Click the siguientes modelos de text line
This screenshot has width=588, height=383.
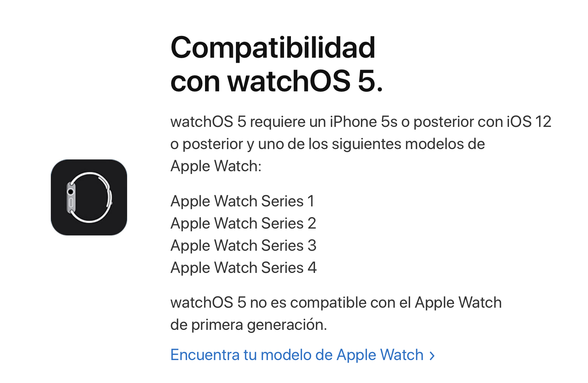point(328,144)
